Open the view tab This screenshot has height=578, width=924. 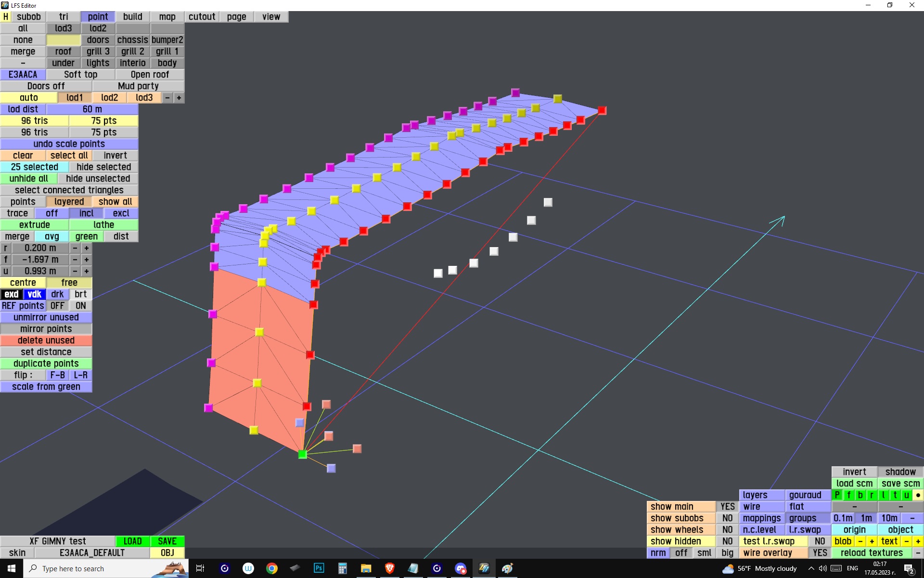click(x=271, y=17)
